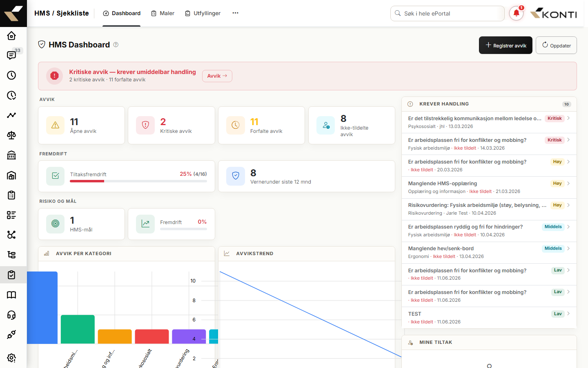This screenshot has width=588, height=368.
Task: Open chevron for 'ryddig og fri for hindringer' item
Action: (568, 227)
